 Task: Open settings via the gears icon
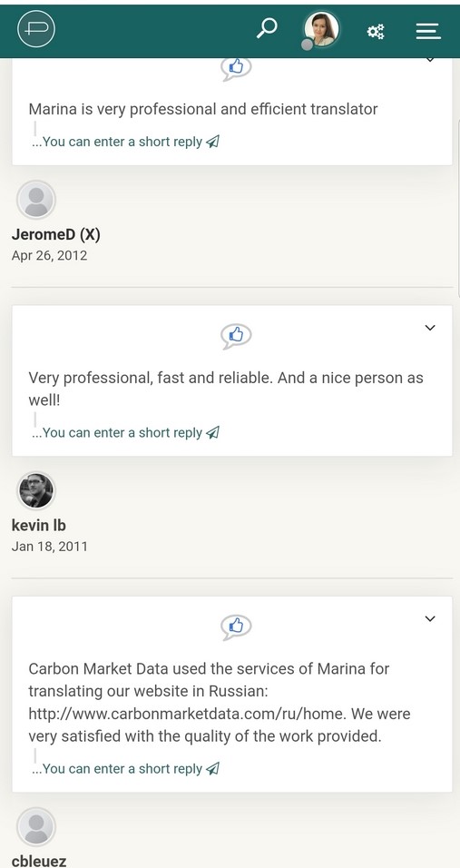(x=376, y=32)
